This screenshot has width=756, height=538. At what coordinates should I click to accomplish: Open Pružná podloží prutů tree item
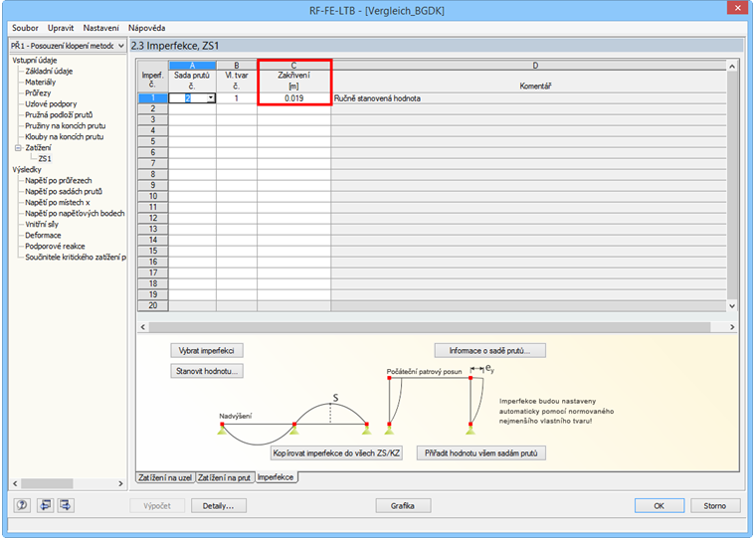pyautogui.click(x=59, y=114)
